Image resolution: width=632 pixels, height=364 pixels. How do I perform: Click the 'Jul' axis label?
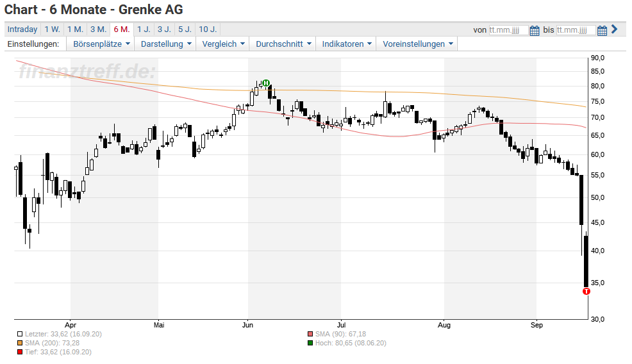pos(342,325)
